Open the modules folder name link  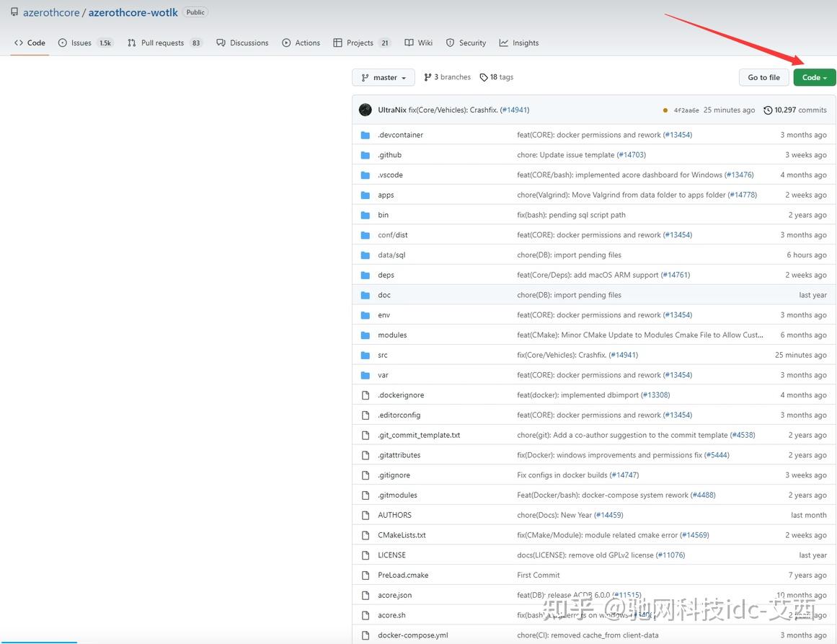(x=392, y=335)
